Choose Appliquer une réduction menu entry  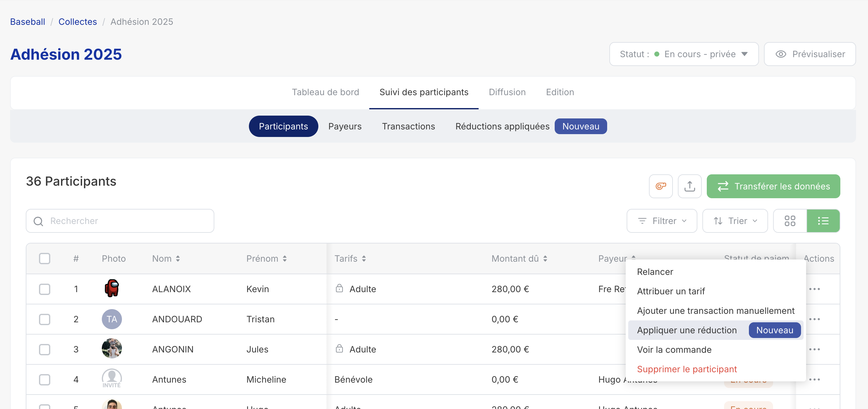[686, 330]
